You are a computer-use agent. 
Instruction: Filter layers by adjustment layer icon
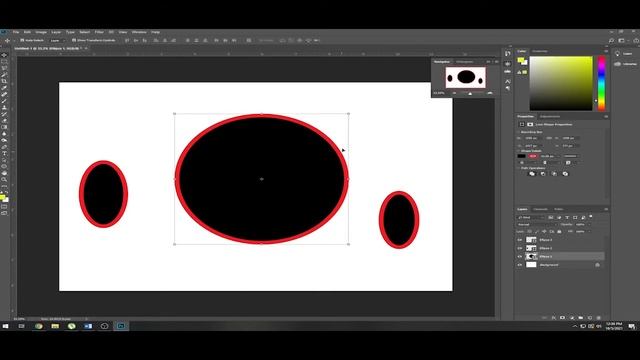coord(559,218)
